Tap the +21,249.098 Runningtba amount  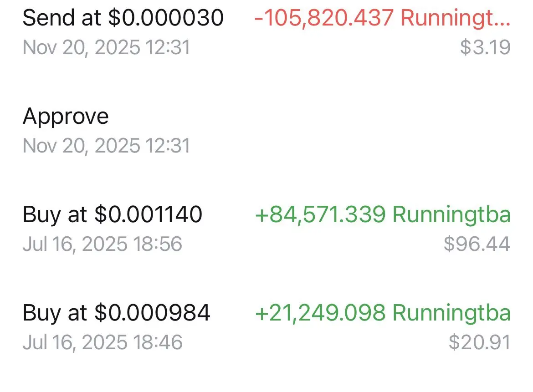coord(383,313)
